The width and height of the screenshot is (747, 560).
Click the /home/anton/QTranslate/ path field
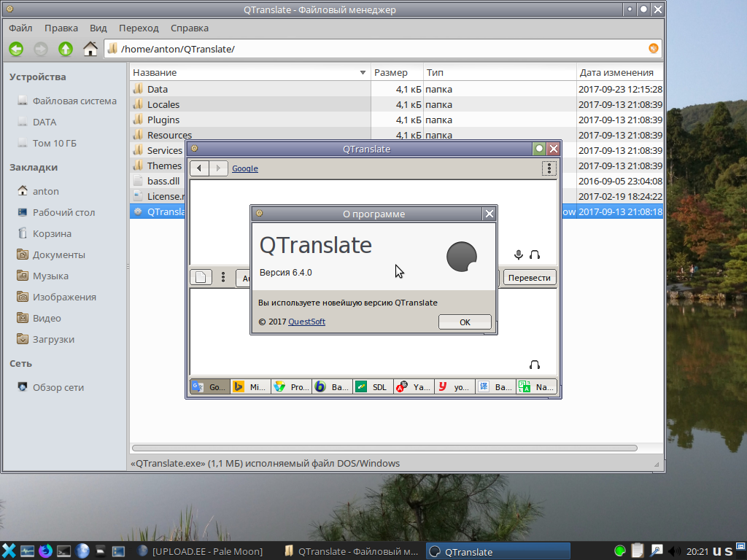[383, 49]
